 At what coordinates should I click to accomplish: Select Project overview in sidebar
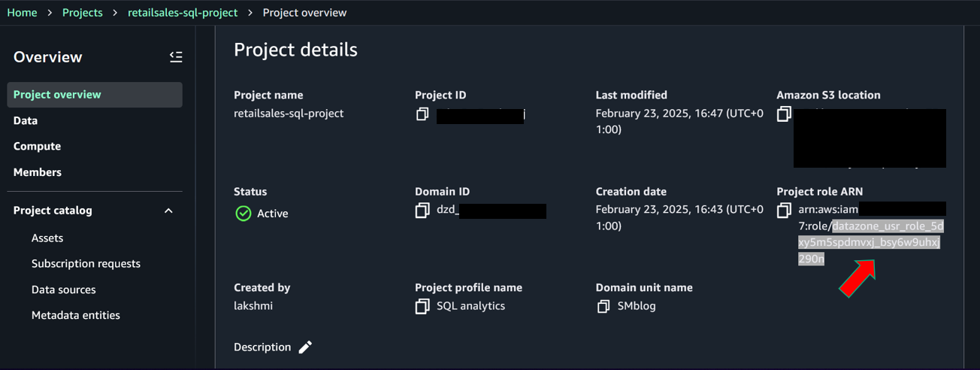(x=57, y=95)
